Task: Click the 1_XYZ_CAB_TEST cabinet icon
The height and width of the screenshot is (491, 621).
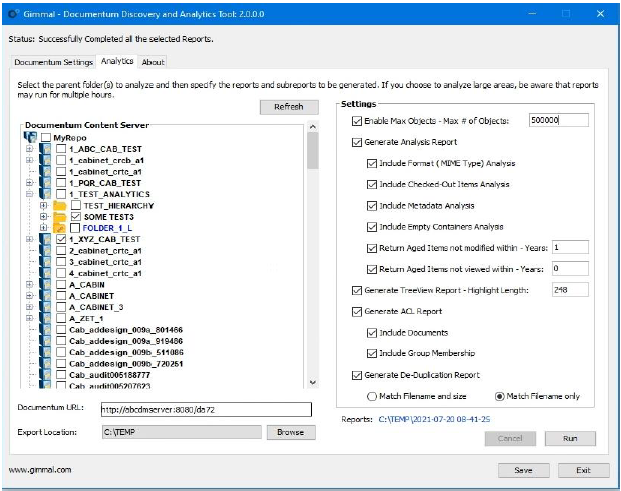Action: (45, 240)
